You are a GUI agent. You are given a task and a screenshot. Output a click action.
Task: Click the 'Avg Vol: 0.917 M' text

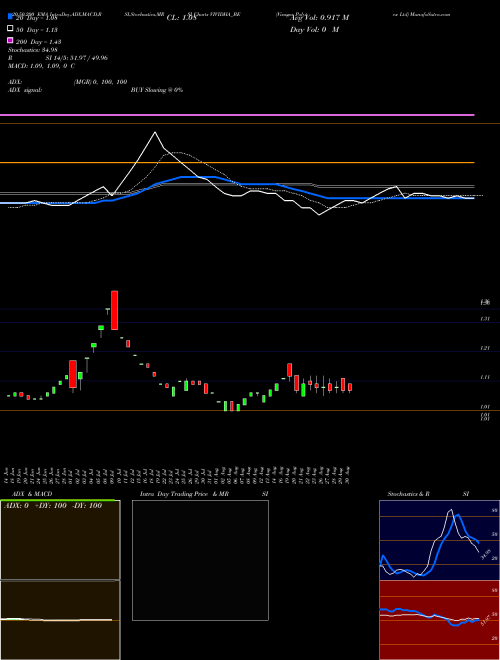319,18
